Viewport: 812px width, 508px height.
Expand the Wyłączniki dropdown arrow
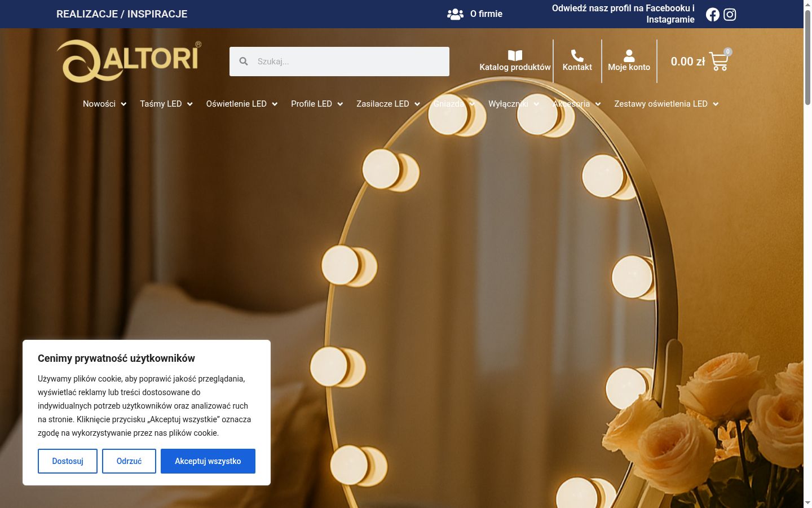click(536, 104)
